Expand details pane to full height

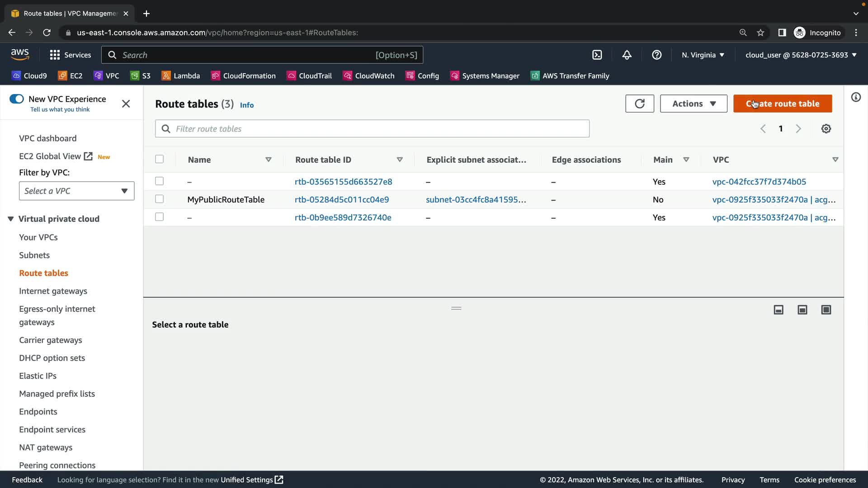point(826,310)
